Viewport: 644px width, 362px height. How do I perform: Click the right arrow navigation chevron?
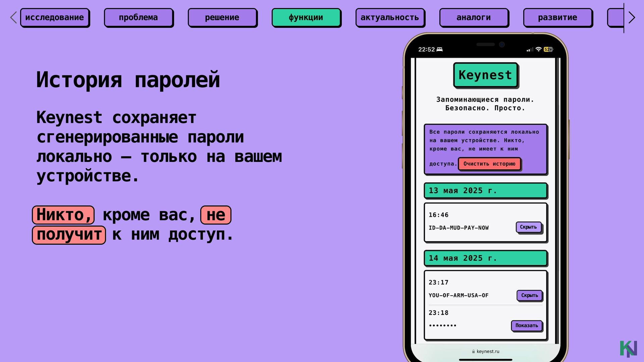632,17
